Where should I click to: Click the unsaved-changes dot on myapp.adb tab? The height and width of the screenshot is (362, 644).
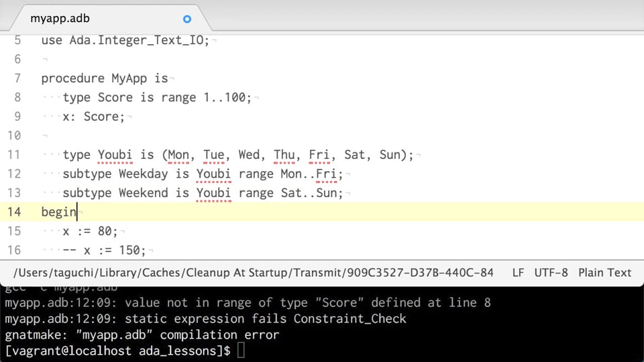(x=187, y=19)
